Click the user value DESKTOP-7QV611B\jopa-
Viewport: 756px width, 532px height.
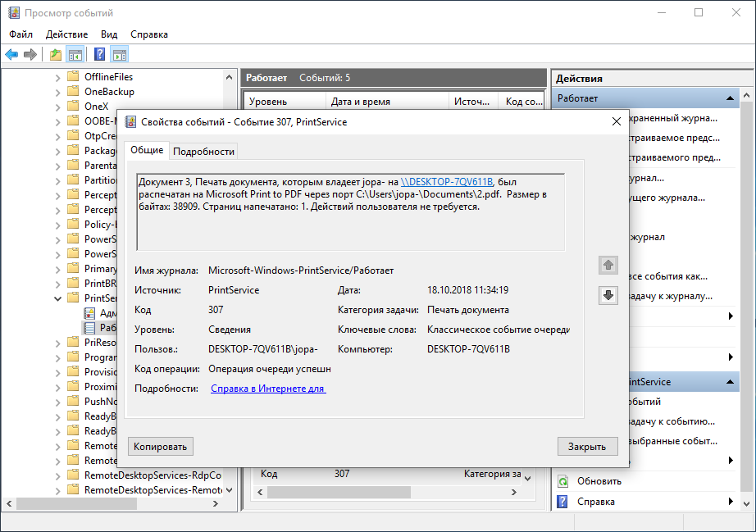coord(262,349)
